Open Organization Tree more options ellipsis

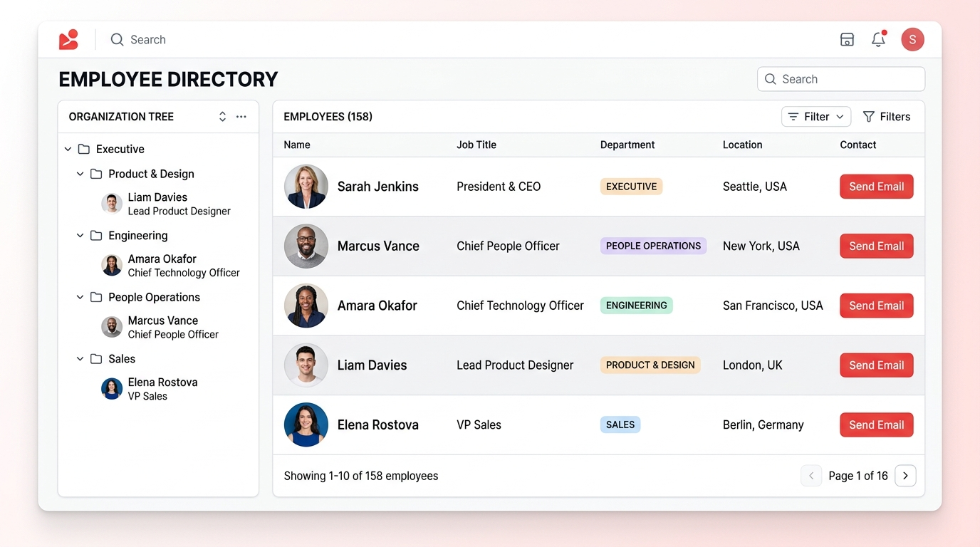coord(241,117)
